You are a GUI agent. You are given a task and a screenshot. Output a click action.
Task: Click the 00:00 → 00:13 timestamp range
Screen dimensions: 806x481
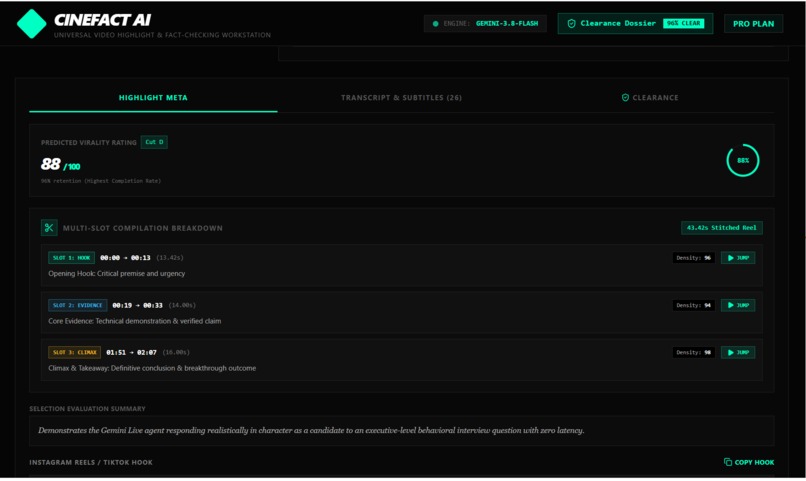[x=125, y=258]
